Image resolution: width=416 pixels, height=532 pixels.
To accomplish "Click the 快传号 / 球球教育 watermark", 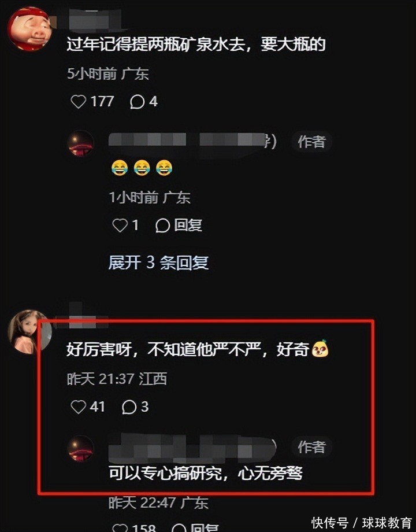I will 362,523.
